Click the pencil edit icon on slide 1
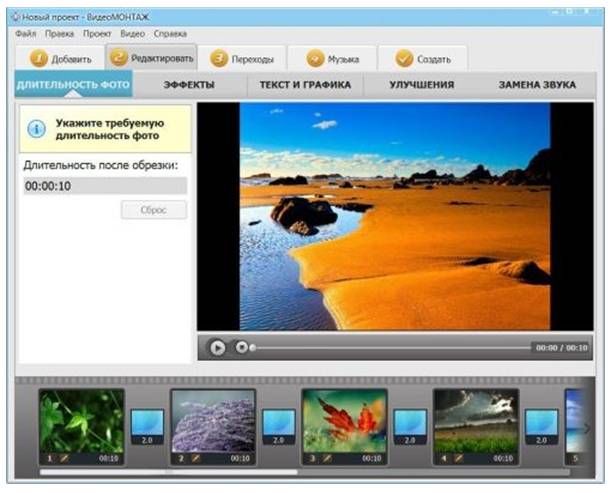This screenshot has width=613, height=493. click(x=63, y=458)
